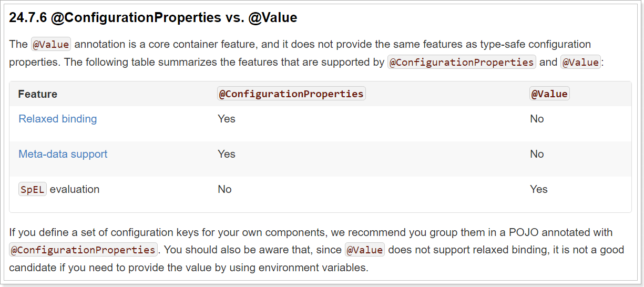The height and width of the screenshot is (287, 644).
Task: Select the Feature column header
Action: (38, 94)
